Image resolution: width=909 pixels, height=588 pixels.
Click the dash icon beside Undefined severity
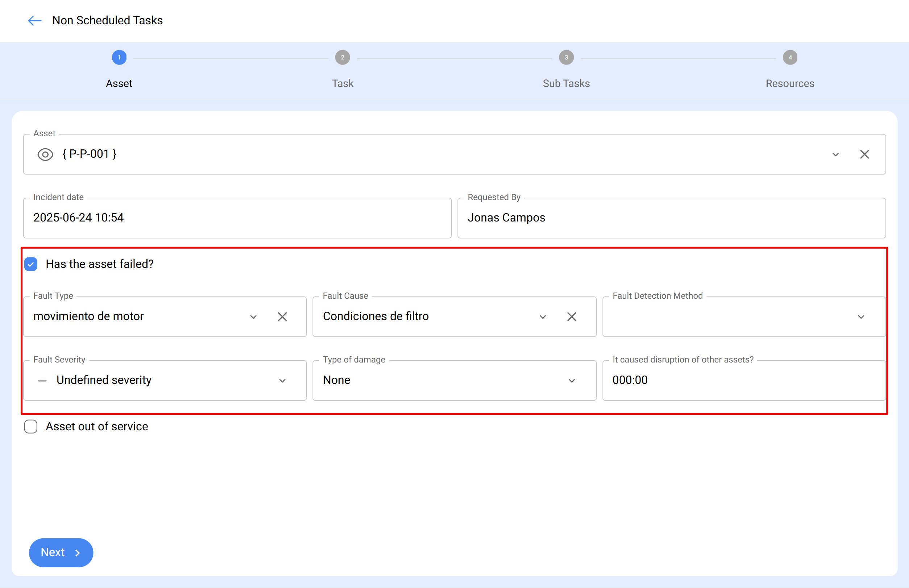tap(42, 380)
